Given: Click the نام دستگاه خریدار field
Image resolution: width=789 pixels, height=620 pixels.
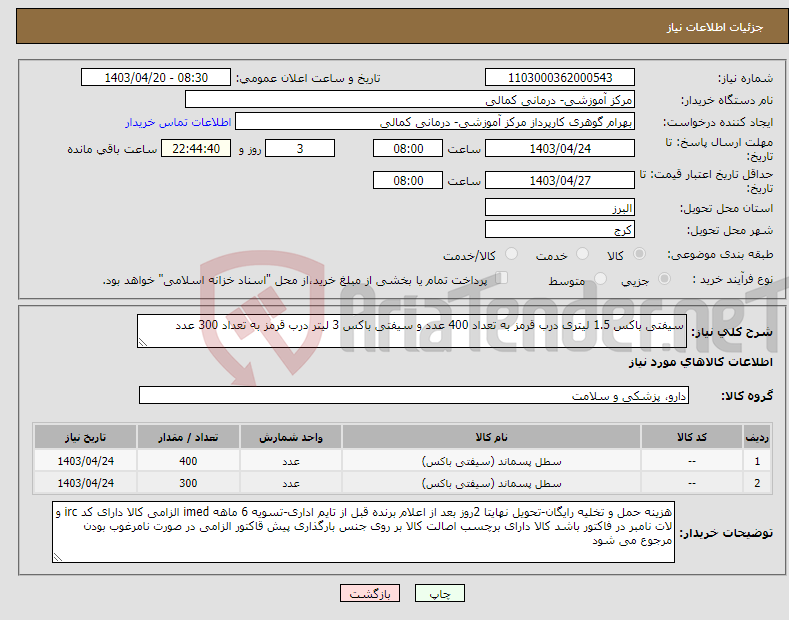Looking at the screenshot, I should tap(410, 100).
